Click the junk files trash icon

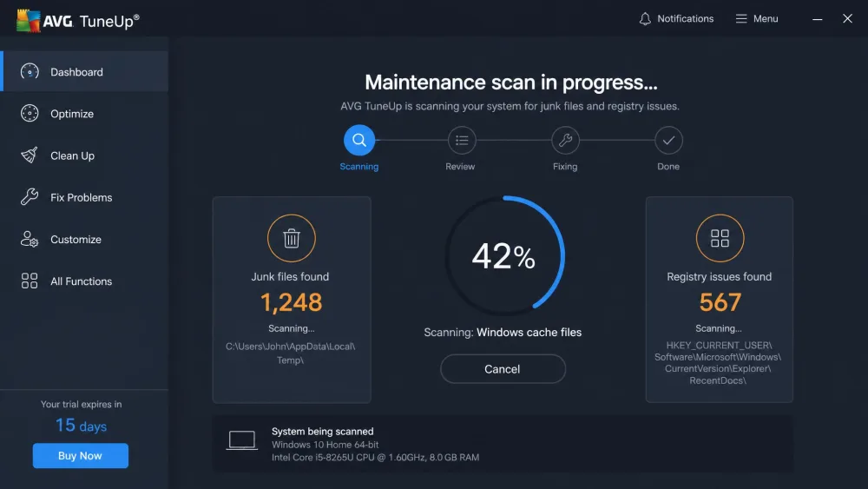tap(292, 238)
